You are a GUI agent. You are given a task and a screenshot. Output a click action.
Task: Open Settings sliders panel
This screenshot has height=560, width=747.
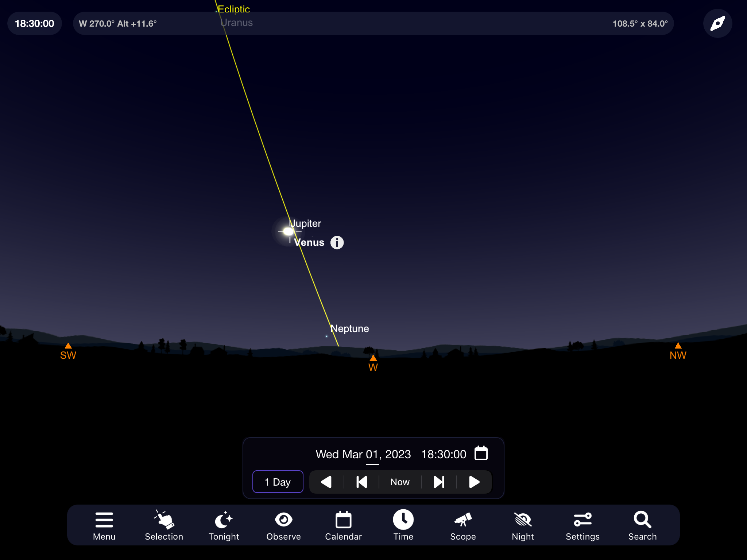pyautogui.click(x=582, y=525)
